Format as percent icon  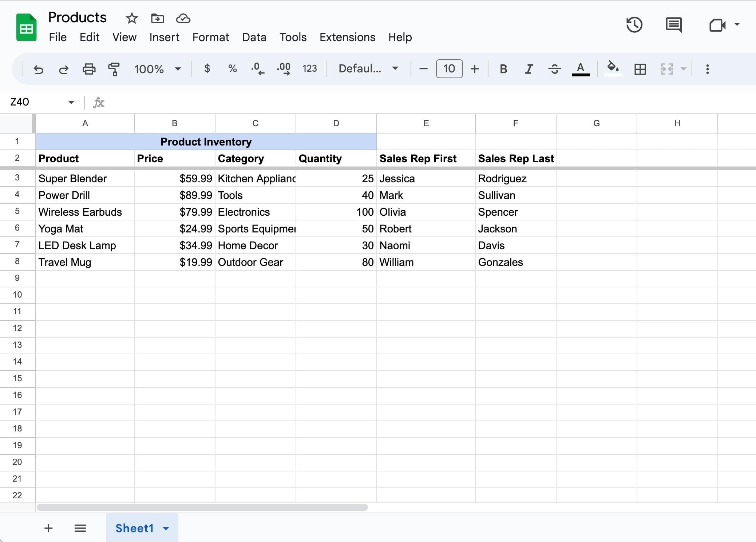(232, 69)
